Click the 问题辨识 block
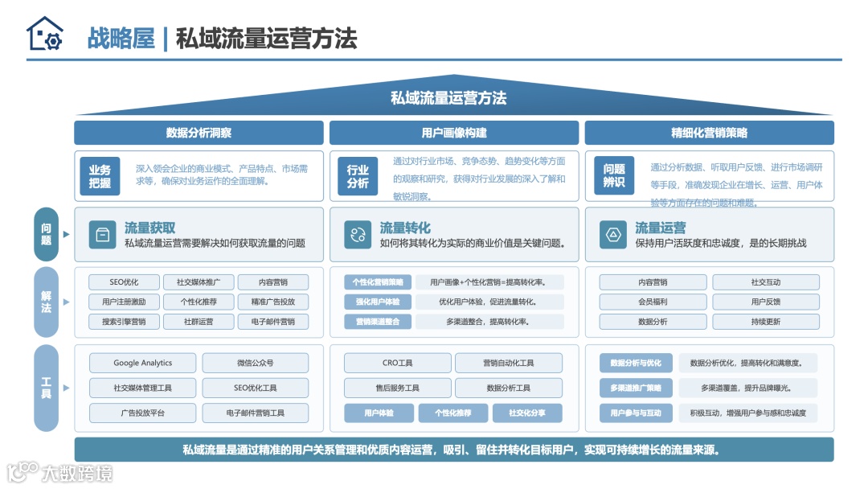The width and height of the screenshot is (868, 489). (614, 175)
